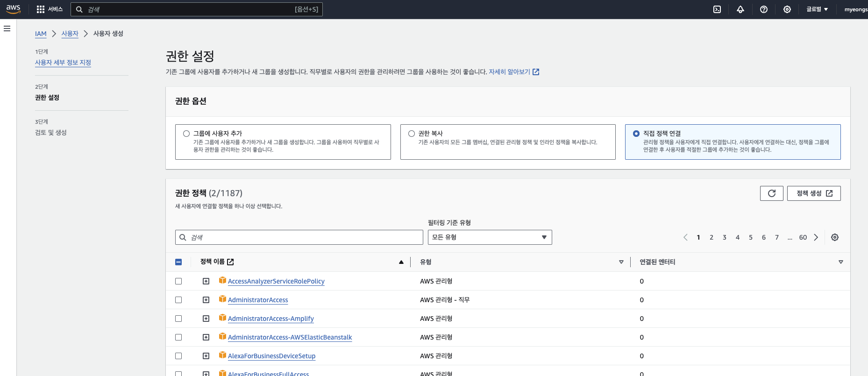Click the AccessAnalyzerServiceRolePolicy policy cube icon
868x376 pixels.
tap(222, 280)
